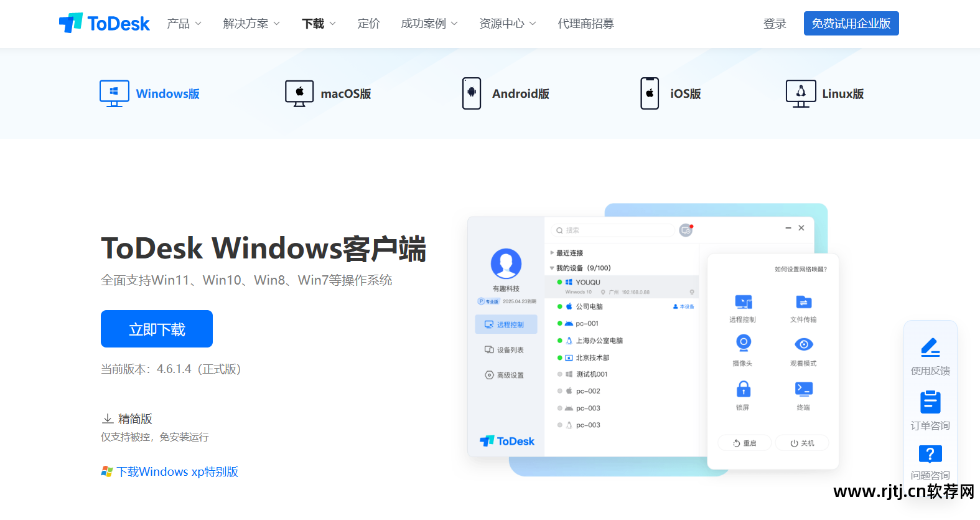Open 问题咨询 question-mark icon
Viewport: 980px width, 520px height.
(930, 454)
